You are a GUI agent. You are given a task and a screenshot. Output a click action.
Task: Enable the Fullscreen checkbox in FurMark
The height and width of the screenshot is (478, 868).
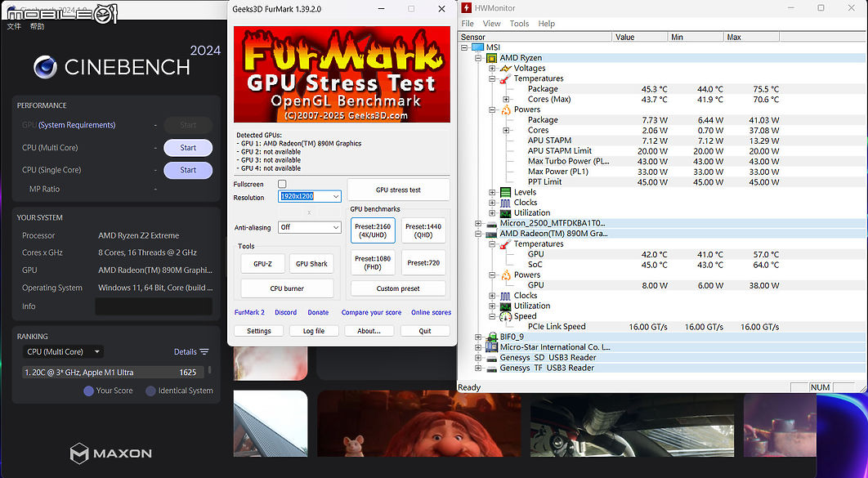282,184
